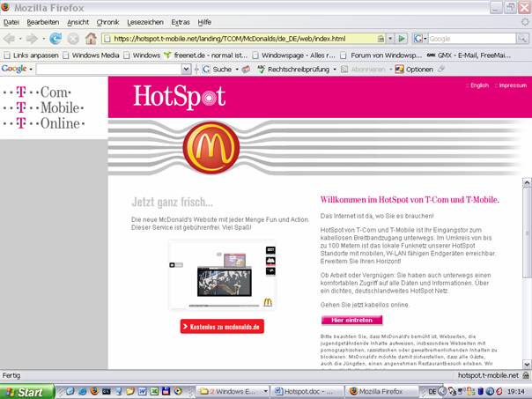Open the Rechtschreibprüfung dropdown arrow
532x399 pixels.
pyautogui.click(x=335, y=70)
